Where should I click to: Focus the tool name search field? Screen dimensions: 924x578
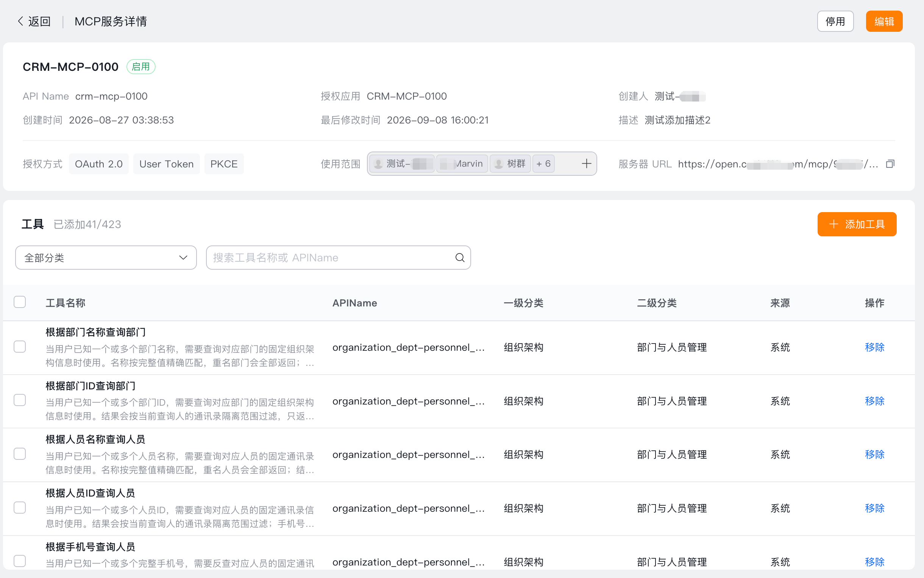[x=338, y=258]
